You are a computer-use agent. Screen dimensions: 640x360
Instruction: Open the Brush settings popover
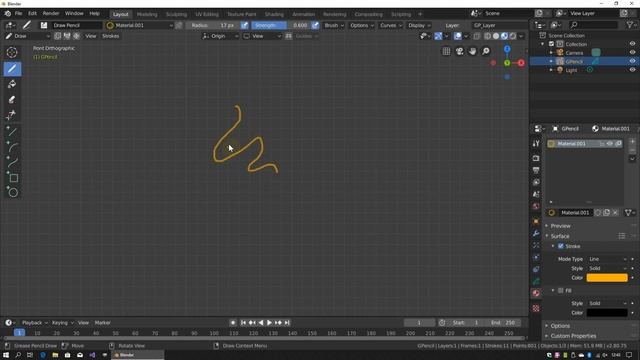[x=334, y=25]
